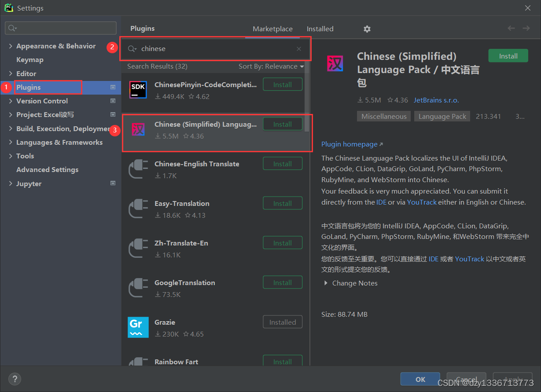The height and width of the screenshot is (392, 541).
Task: Clear the plugin search text
Action: (x=299, y=49)
